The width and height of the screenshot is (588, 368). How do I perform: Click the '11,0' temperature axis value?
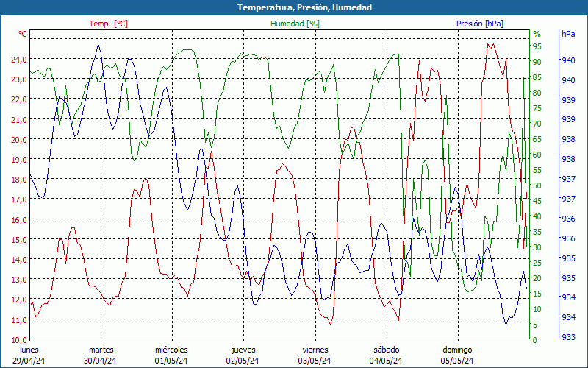(x=19, y=319)
